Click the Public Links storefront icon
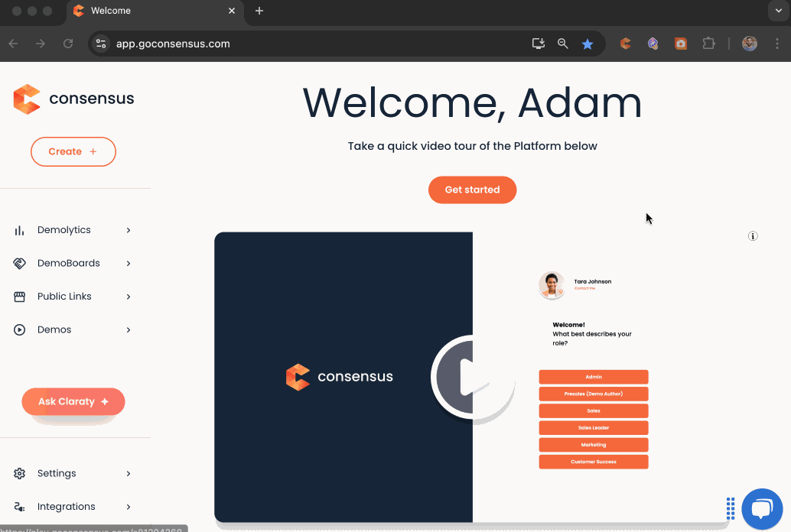791x532 pixels. (19, 297)
